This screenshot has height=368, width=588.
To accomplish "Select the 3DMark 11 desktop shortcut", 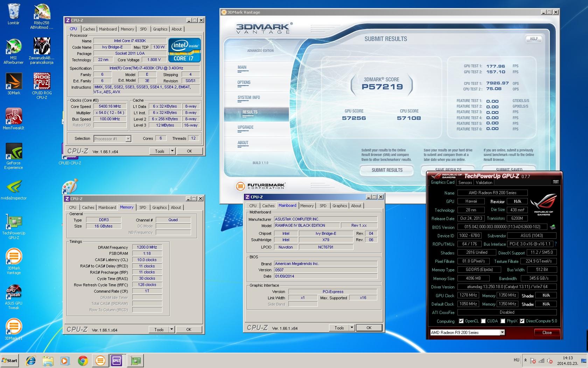I will click(14, 329).
